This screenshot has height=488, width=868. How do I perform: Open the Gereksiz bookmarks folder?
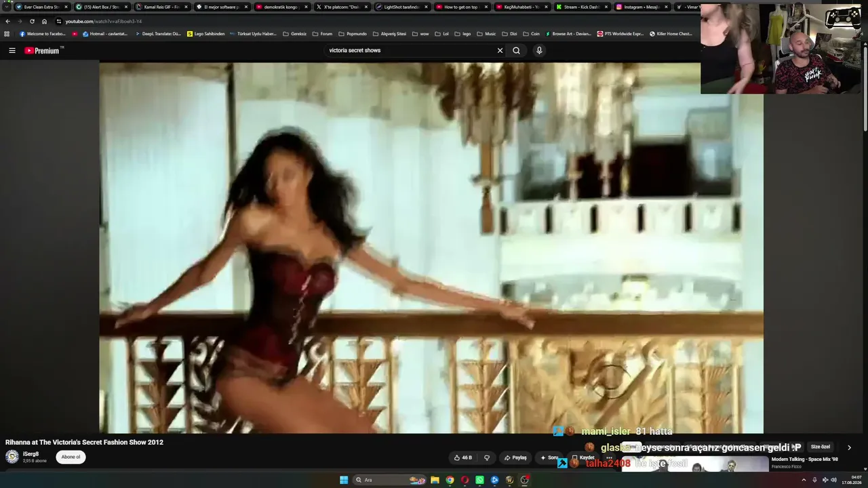point(295,33)
